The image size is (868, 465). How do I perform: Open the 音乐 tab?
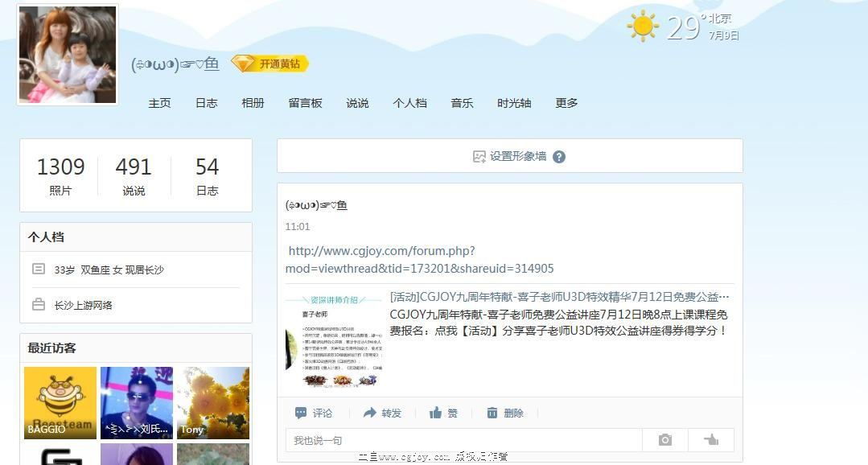pos(462,103)
